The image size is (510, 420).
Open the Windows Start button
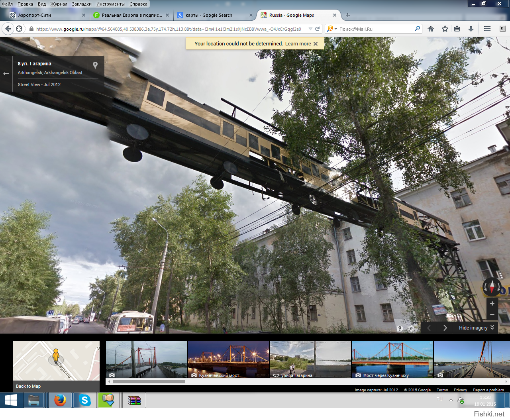click(x=11, y=400)
